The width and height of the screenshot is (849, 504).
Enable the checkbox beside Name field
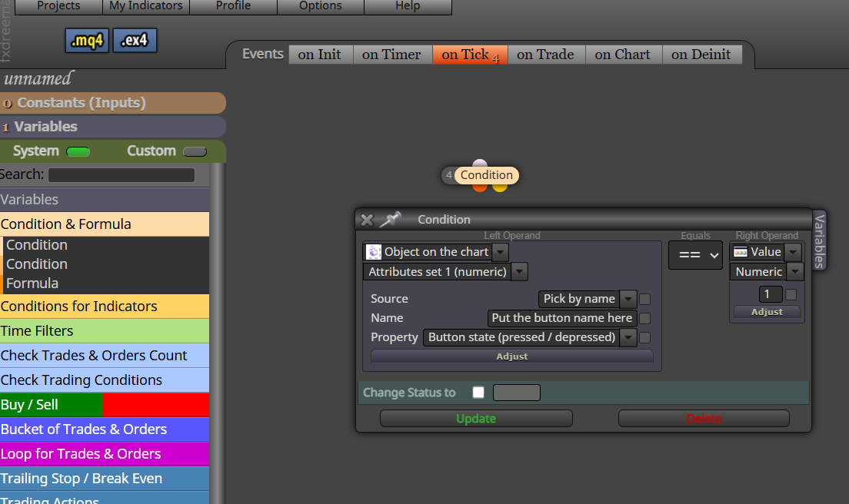click(x=645, y=319)
